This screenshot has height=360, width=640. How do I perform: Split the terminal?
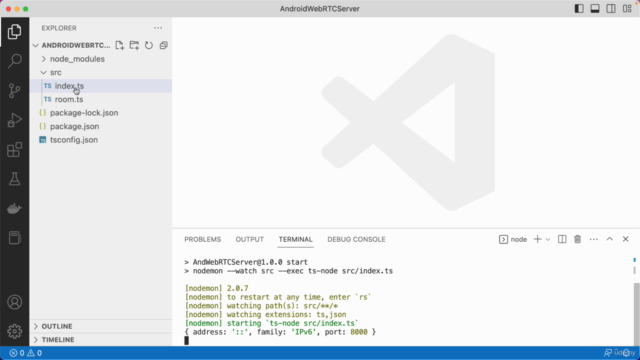click(562, 239)
